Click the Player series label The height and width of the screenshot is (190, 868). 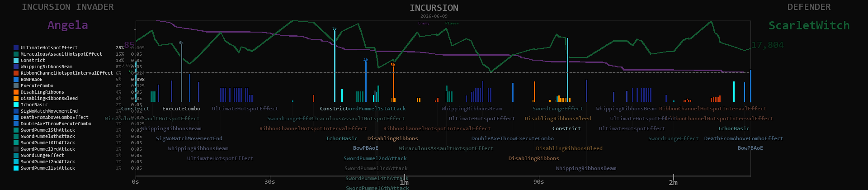tap(452, 23)
